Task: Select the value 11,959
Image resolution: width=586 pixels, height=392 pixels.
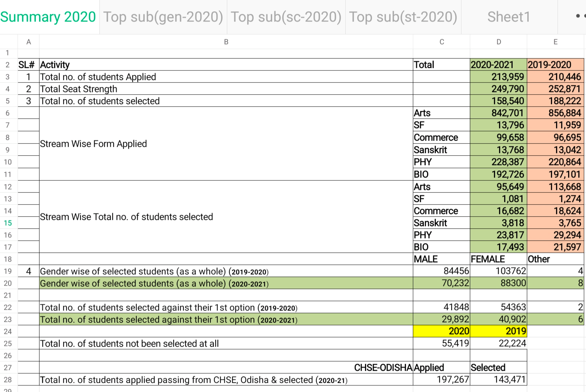Action: pyautogui.click(x=555, y=125)
